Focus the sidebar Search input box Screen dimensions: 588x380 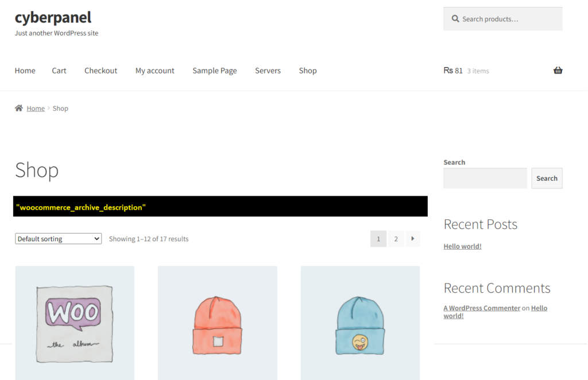point(485,179)
